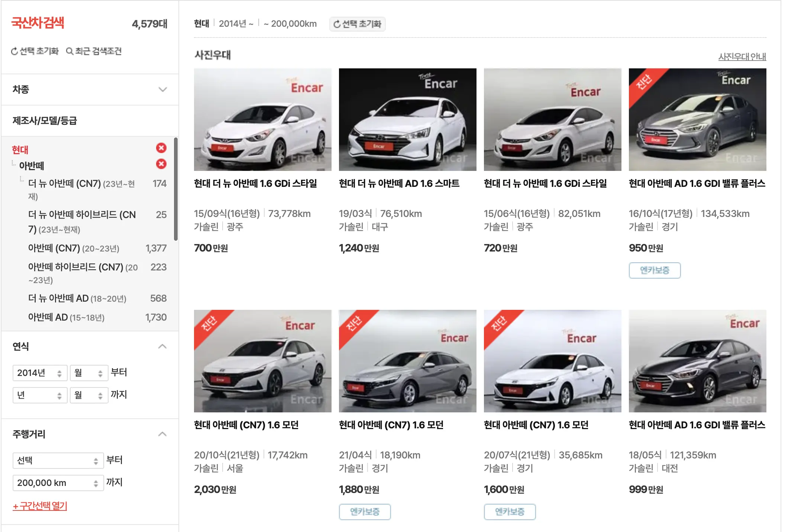Open the 사진우대 안내 link
Screen dimensions: 785x532
pos(742,56)
